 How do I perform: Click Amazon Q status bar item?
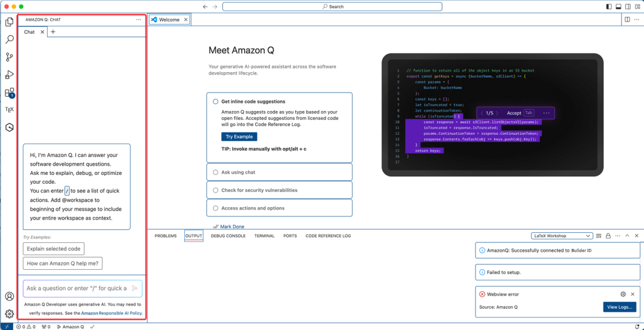[70, 326]
